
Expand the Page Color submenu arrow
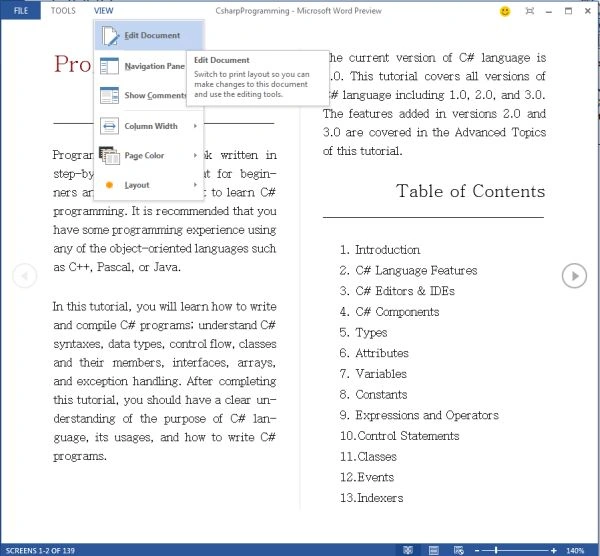195,155
